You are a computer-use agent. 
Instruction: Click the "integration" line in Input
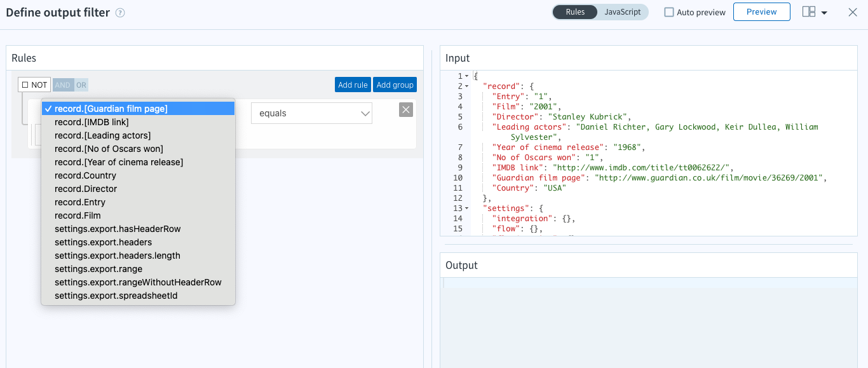pyautogui.click(x=534, y=219)
